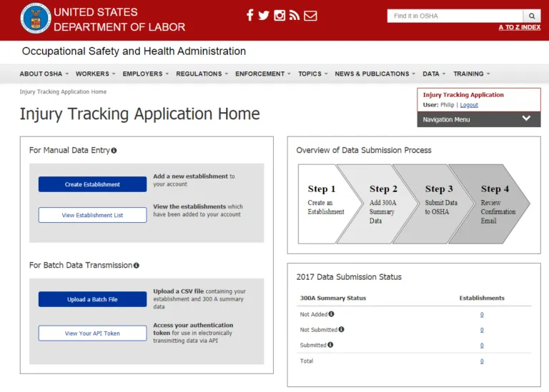
Task: Select the Training menu item
Action: click(x=471, y=74)
